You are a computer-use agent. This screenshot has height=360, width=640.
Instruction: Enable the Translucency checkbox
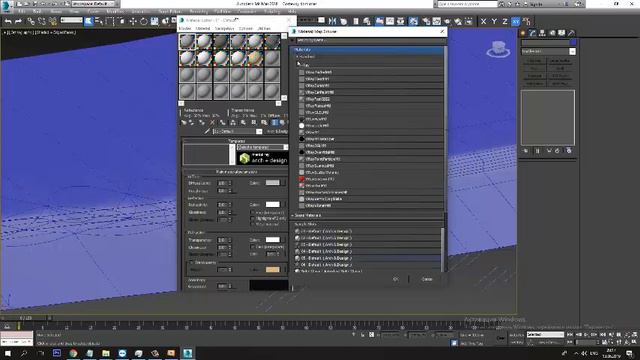tap(191, 262)
